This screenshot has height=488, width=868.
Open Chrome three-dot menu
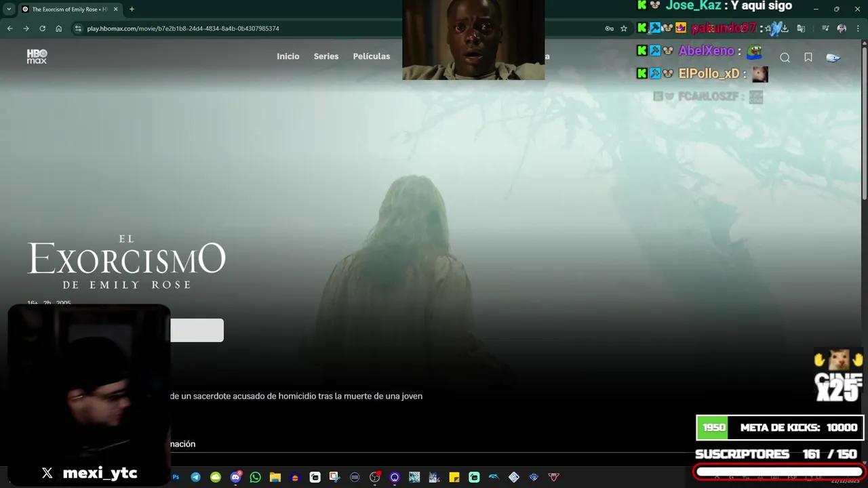click(857, 28)
